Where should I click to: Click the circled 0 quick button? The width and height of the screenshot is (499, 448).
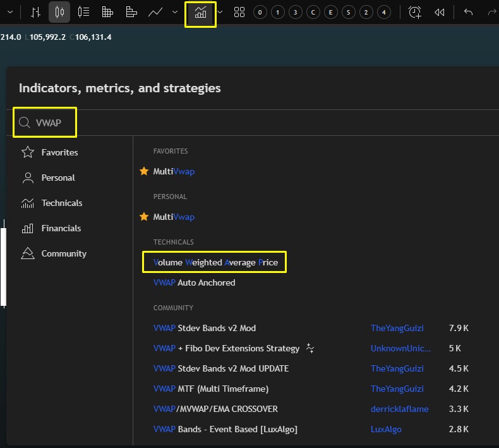point(260,13)
